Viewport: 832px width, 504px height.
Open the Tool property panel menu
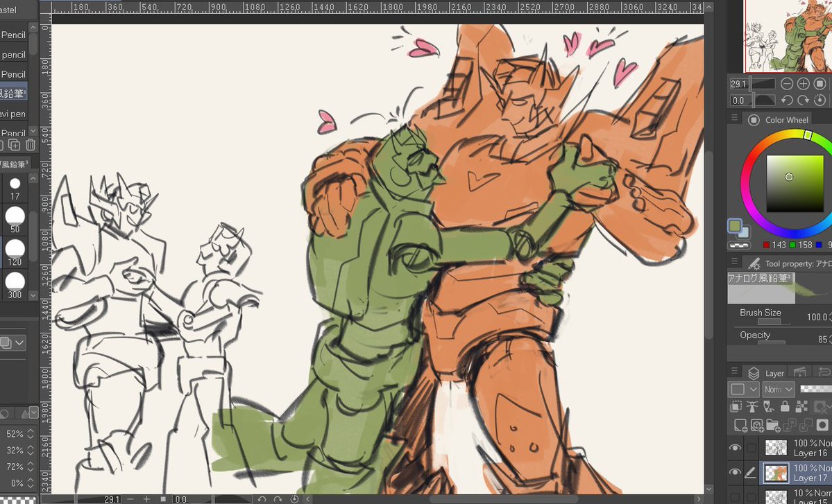click(734, 262)
